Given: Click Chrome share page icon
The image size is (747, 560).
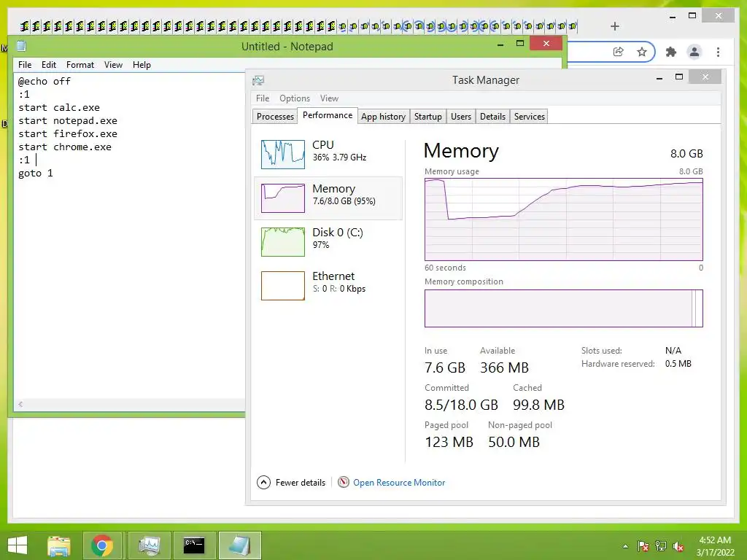Looking at the screenshot, I should [x=619, y=52].
